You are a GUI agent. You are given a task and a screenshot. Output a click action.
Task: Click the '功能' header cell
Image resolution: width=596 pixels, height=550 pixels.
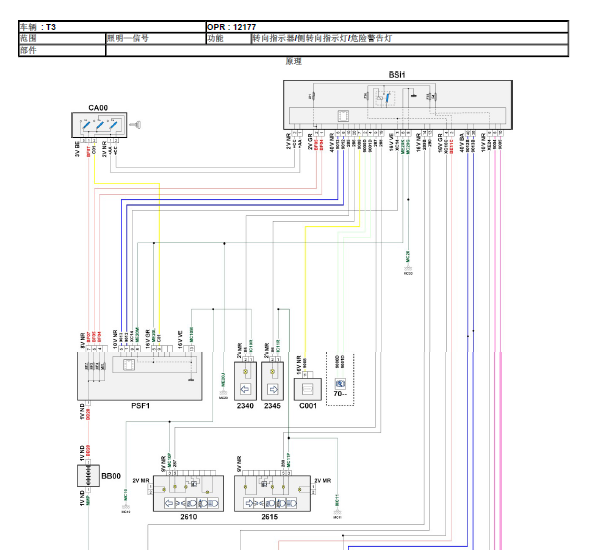[x=228, y=38]
